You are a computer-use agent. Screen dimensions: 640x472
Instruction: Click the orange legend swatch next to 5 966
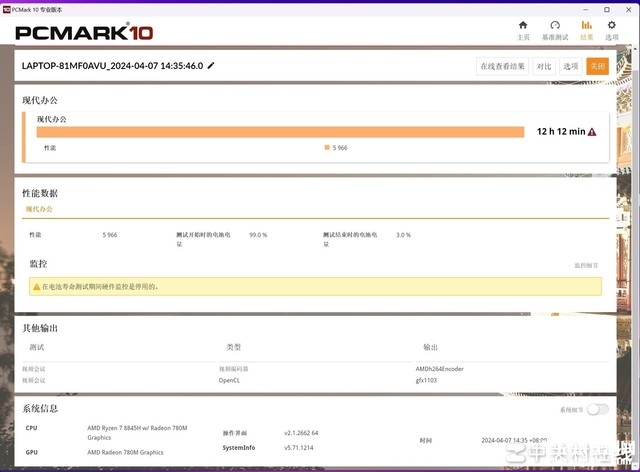[327, 147]
